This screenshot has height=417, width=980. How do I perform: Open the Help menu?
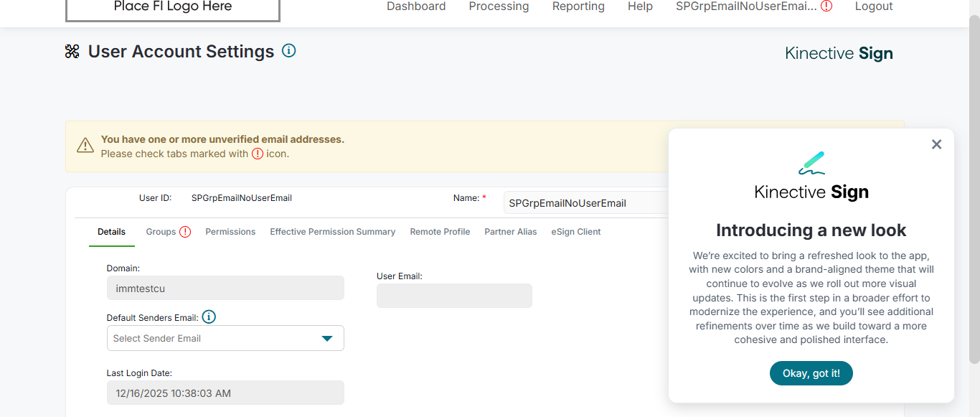pyautogui.click(x=640, y=6)
